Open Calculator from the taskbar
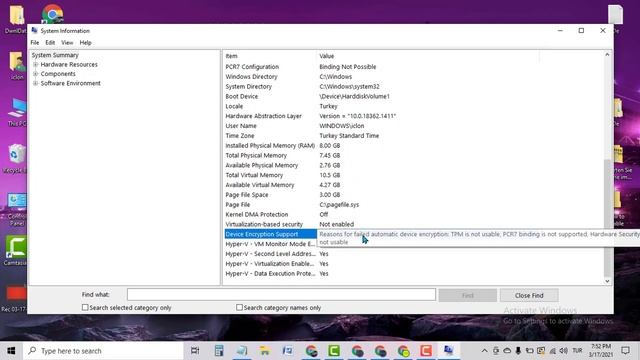Viewport: 640px width, 360px height. (x=219, y=351)
